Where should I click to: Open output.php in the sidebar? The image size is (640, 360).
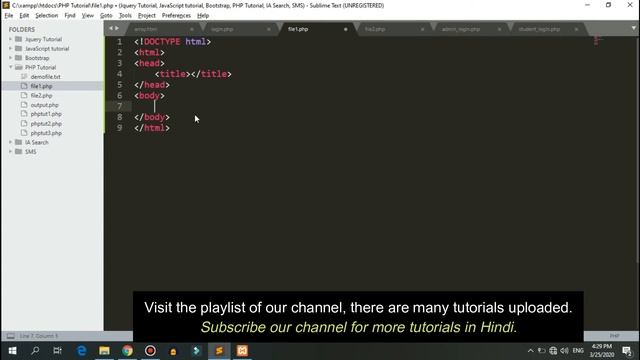pos(44,105)
